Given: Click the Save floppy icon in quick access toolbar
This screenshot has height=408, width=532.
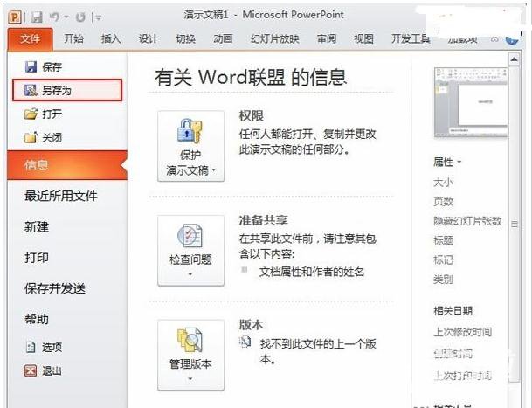Looking at the screenshot, I should [x=37, y=17].
